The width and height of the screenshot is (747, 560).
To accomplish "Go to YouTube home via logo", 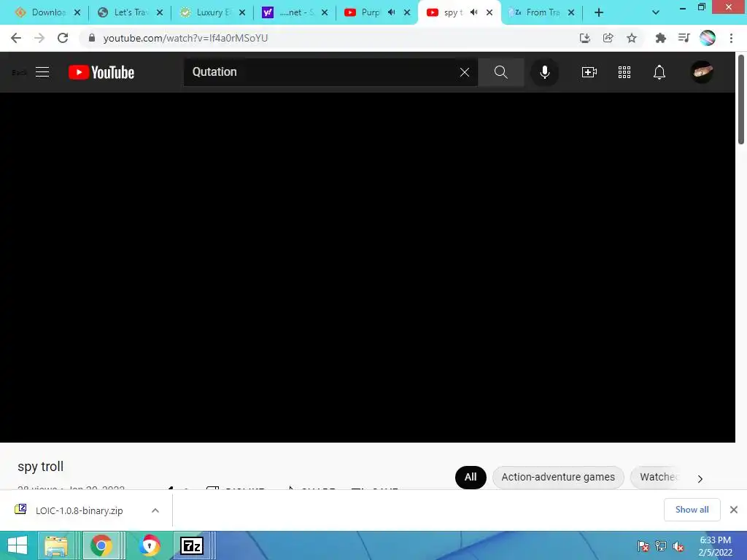I will tap(101, 72).
